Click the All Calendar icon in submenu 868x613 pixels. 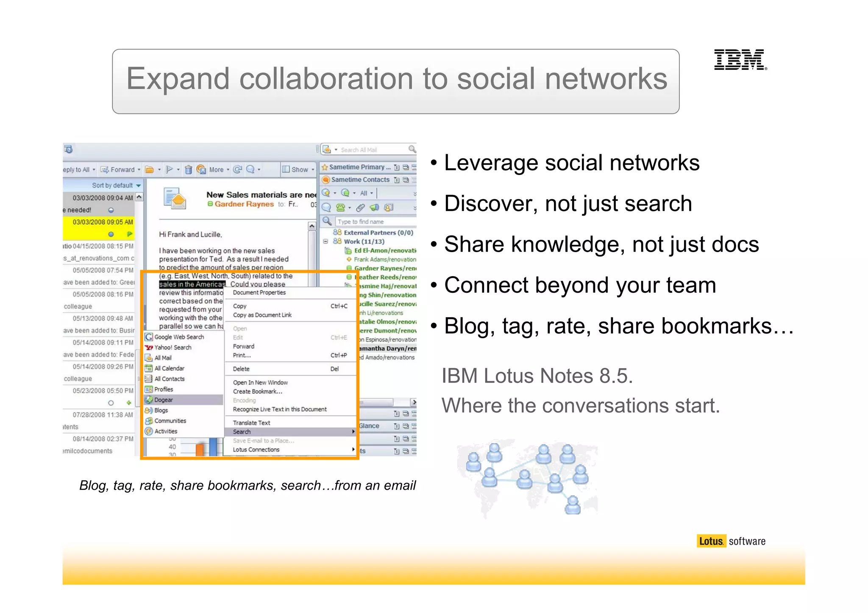149,369
